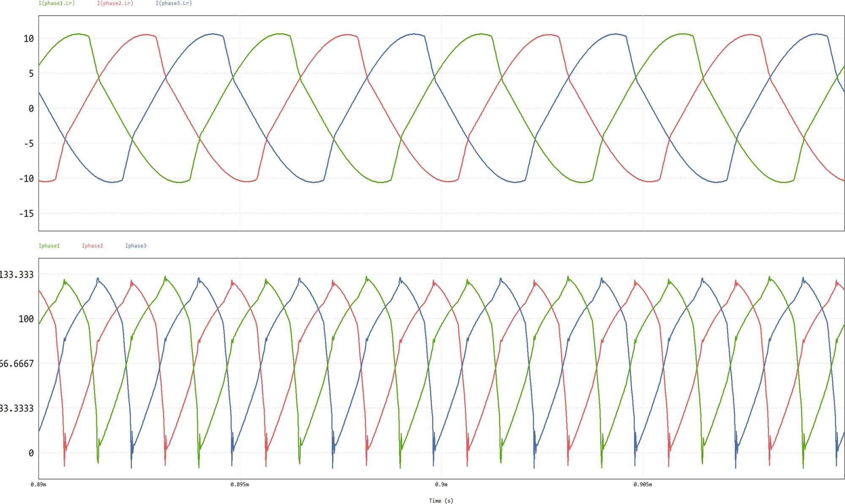
Task: Click the Time (s) axis title
Action: tap(441, 501)
